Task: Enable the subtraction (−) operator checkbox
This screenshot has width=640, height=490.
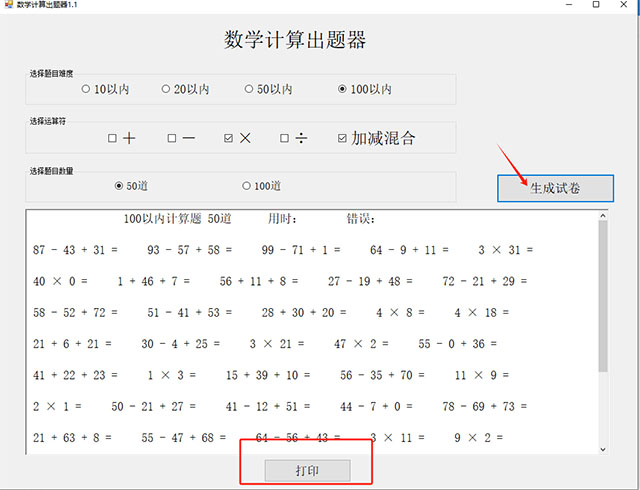Action: tap(181, 138)
